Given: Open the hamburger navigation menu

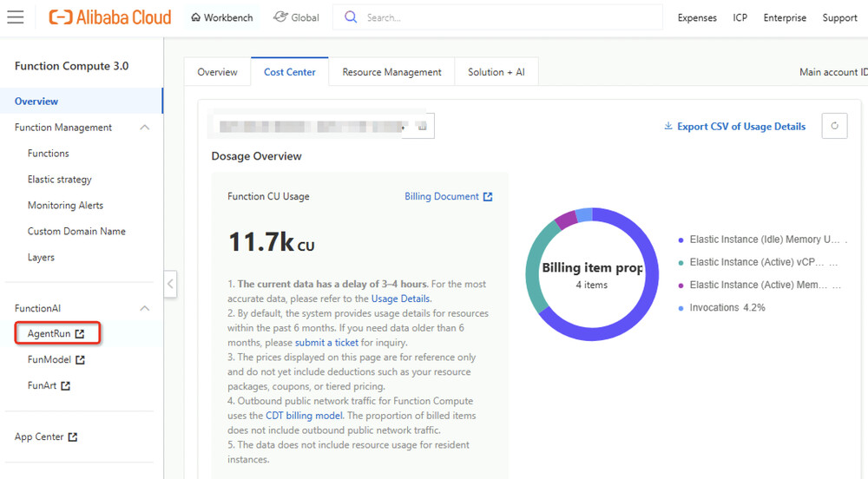Looking at the screenshot, I should (15, 17).
